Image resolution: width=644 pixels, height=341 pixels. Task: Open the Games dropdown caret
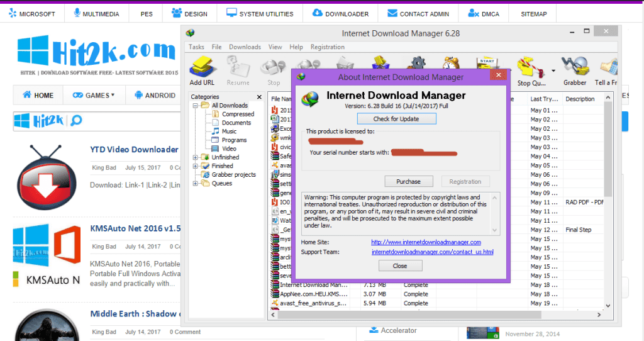[113, 95]
